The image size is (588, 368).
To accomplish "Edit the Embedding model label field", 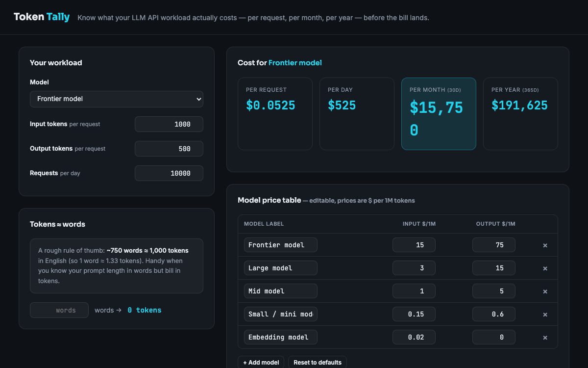I will point(281,337).
